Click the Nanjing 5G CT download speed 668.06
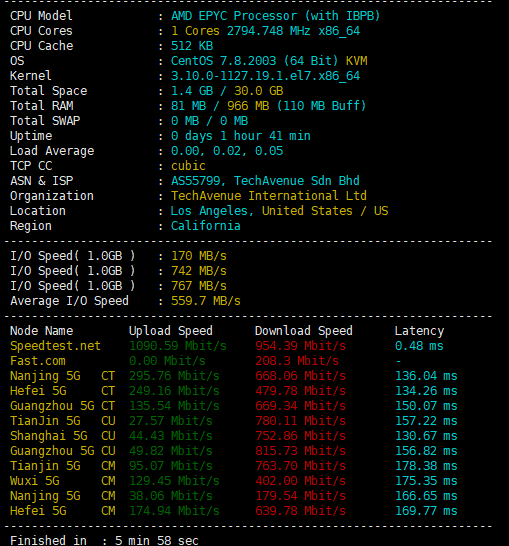Viewport: 509px width, 546px height. (300, 376)
